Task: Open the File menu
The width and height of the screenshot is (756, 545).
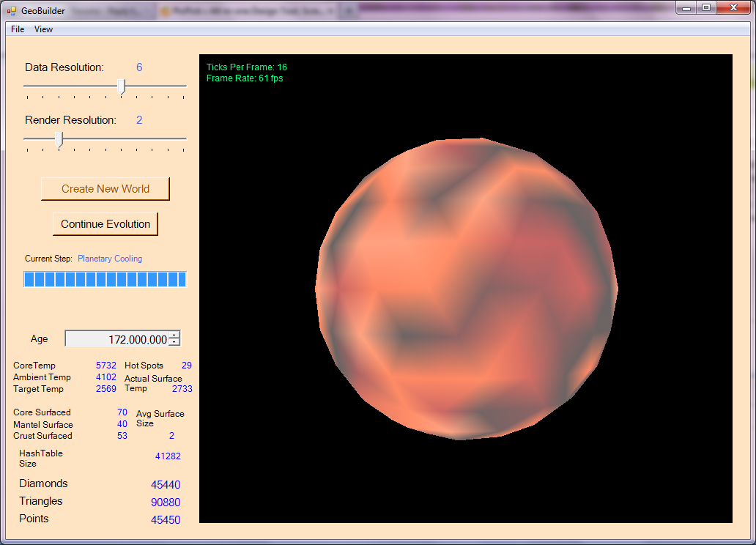Action: pos(18,29)
